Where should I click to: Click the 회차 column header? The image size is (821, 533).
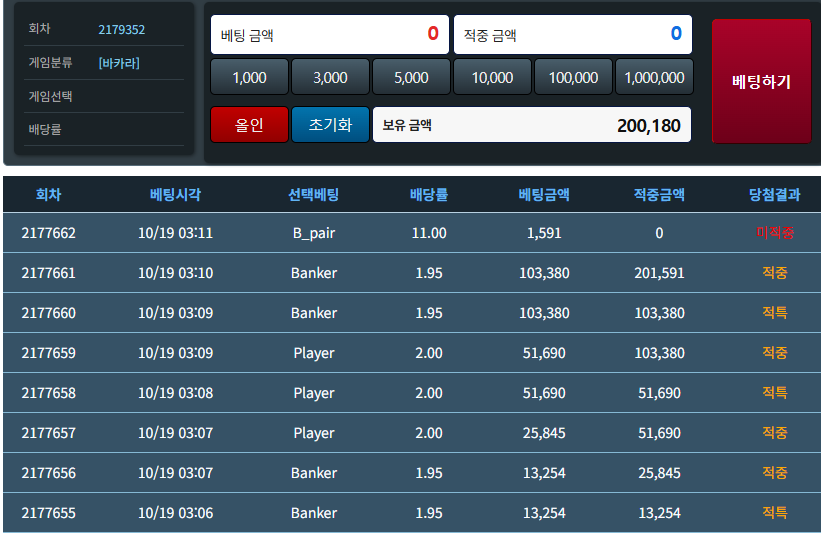coord(49,195)
